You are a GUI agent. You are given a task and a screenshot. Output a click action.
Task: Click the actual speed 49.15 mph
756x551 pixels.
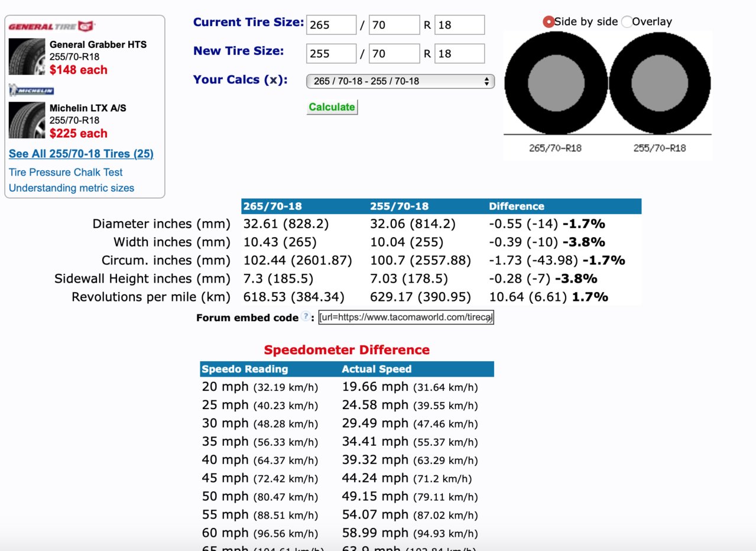point(410,497)
